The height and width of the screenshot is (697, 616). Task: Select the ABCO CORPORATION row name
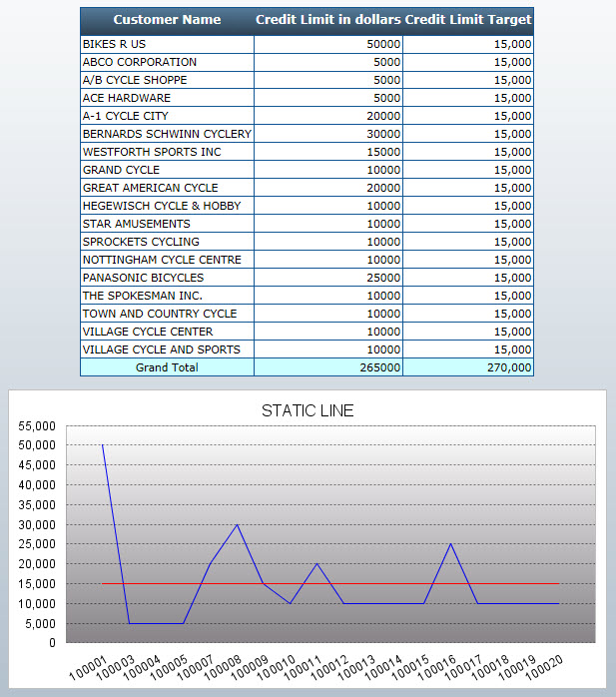pyautogui.click(x=167, y=62)
